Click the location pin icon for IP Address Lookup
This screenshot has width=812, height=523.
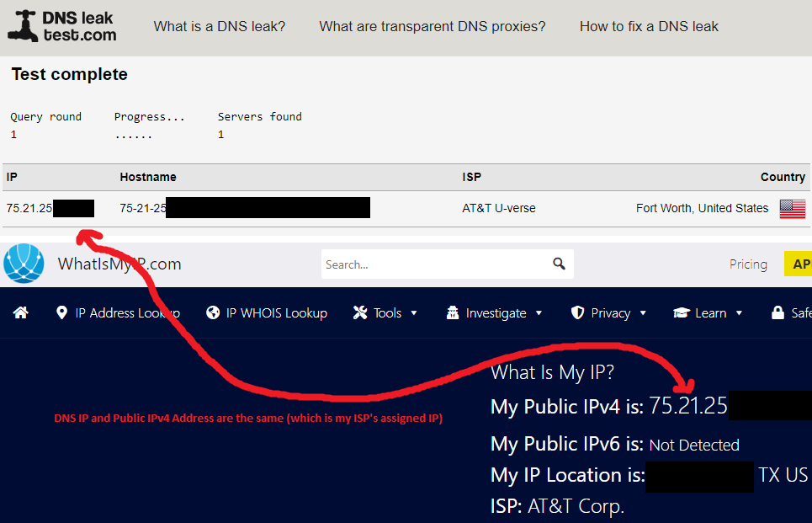coord(61,312)
